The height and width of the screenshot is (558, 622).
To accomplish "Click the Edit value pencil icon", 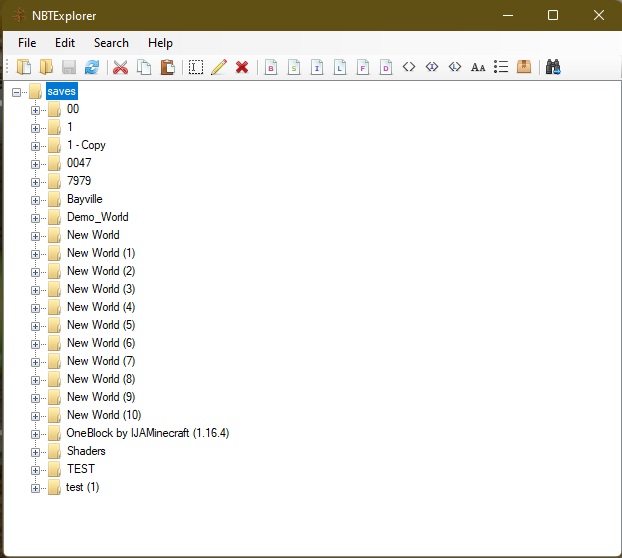I will [x=219, y=67].
